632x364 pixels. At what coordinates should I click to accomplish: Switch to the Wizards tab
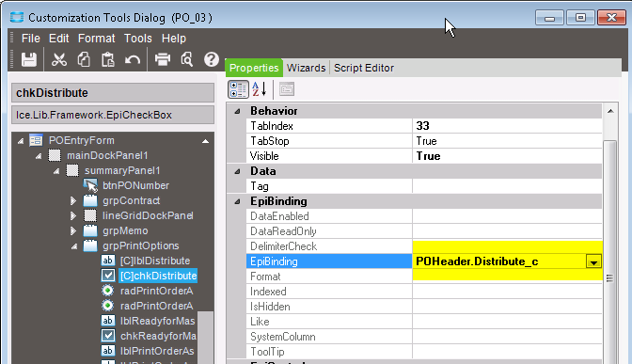[306, 68]
